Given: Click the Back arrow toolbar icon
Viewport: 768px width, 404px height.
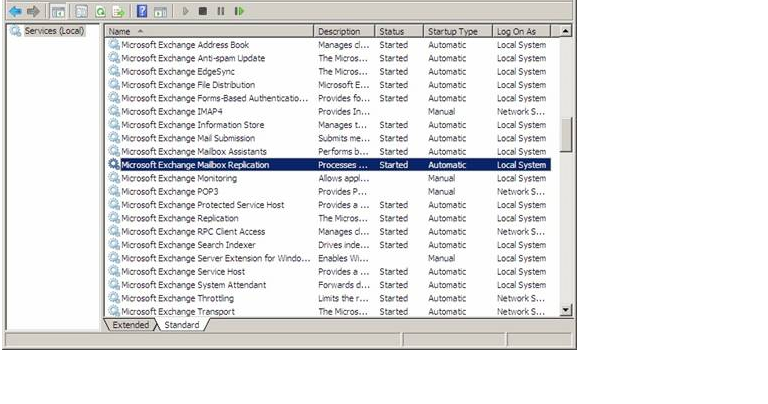Looking at the screenshot, I should point(15,11).
